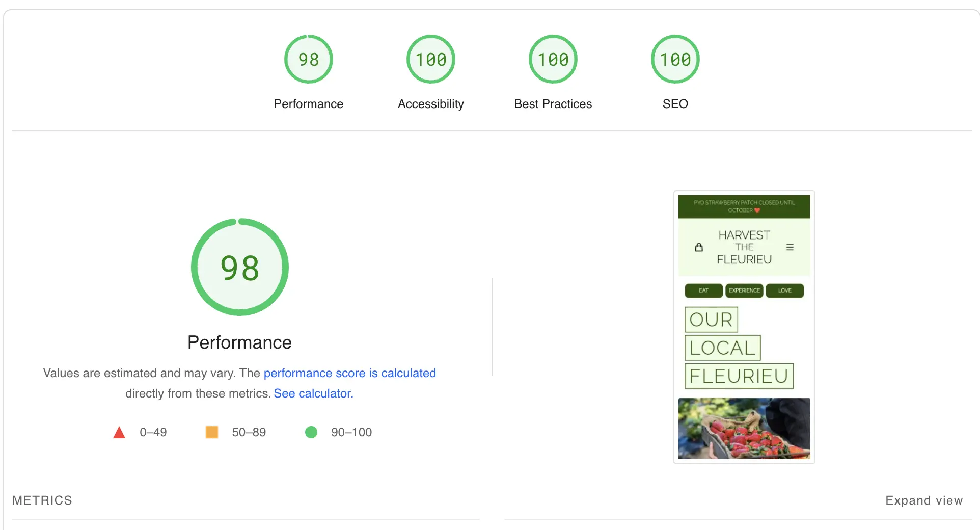
Task: Click the Best Practices 100 score gauge
Action: click(x=553, y=59)
